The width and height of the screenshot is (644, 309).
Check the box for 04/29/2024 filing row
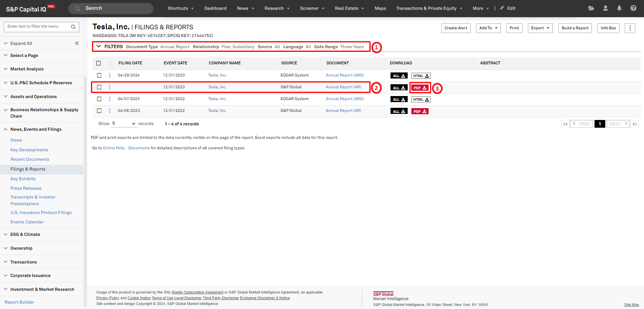[99, 75]
